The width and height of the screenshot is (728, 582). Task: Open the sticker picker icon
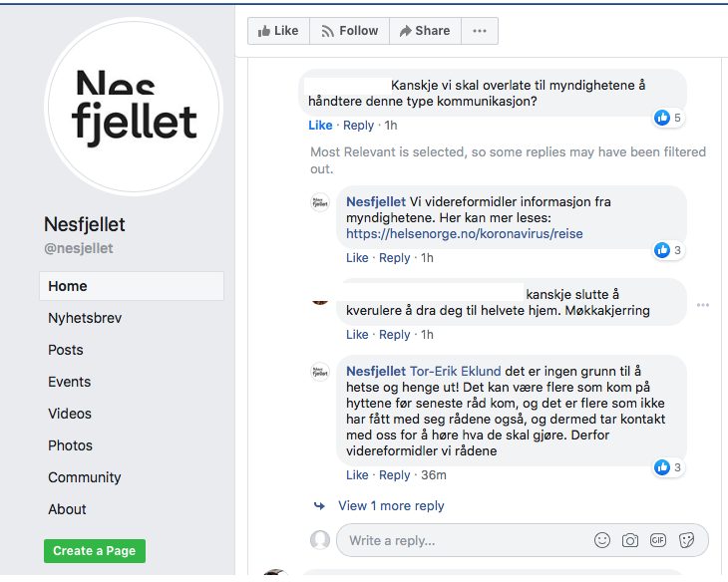tap(686, 540)
